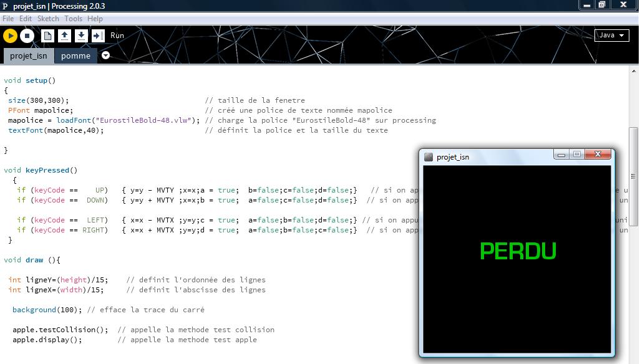The image size is (640, 364).
Task: Open the tab options arrow menu
Action: 105,55
